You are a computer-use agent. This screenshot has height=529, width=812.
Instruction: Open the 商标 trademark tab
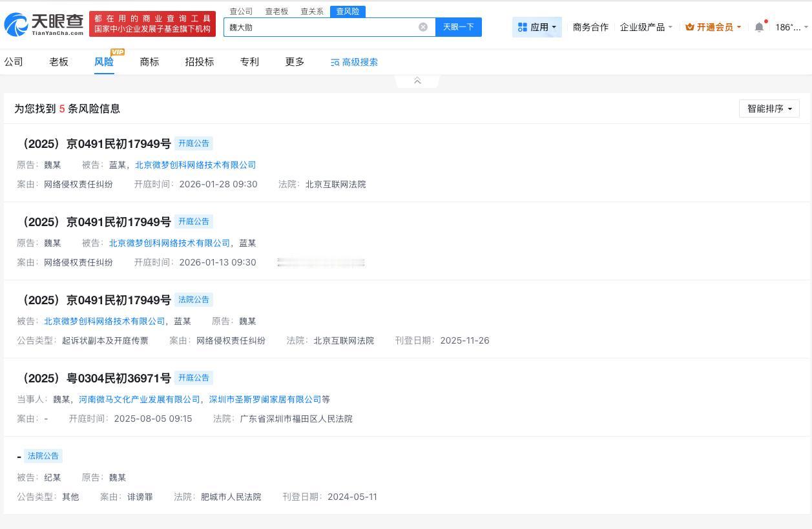149,62
